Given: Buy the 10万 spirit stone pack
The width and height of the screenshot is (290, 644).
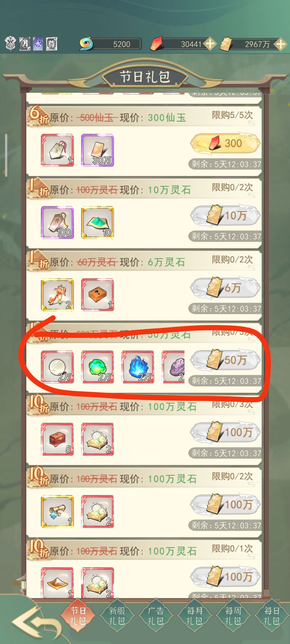Looking at the screenshot, I should pos(225,215).
